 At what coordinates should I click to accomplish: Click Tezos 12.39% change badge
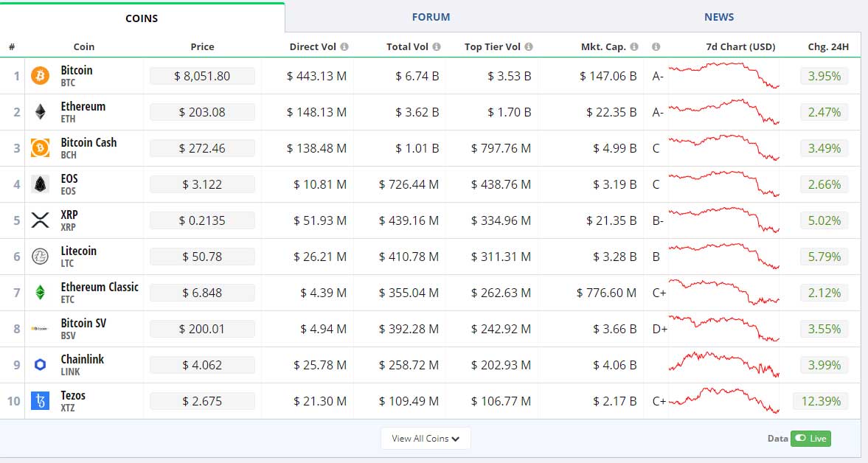point(820,401)
